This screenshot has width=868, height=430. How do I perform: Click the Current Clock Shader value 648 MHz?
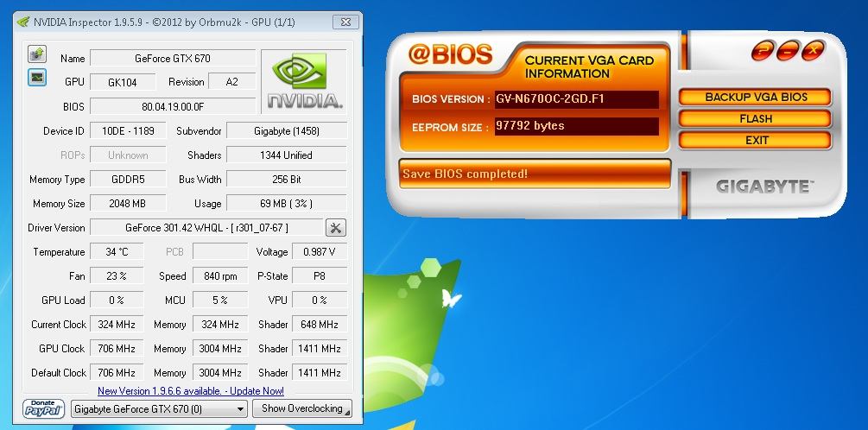[x=320, y=325]
